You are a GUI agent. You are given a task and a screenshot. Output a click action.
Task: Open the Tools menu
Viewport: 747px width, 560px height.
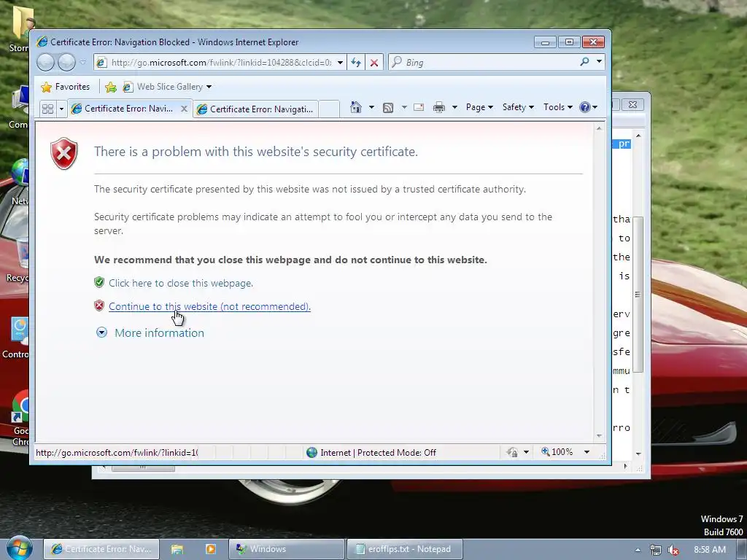(x=558, y=107)
